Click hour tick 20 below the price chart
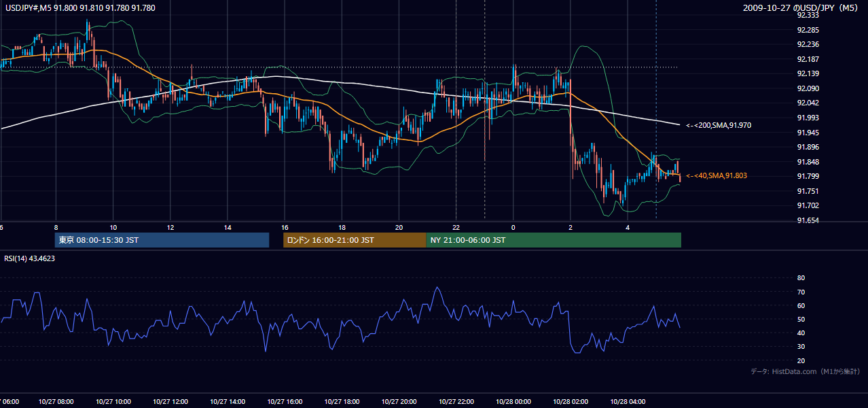Screen dimensions: 868x408 (x=399, y=227)
